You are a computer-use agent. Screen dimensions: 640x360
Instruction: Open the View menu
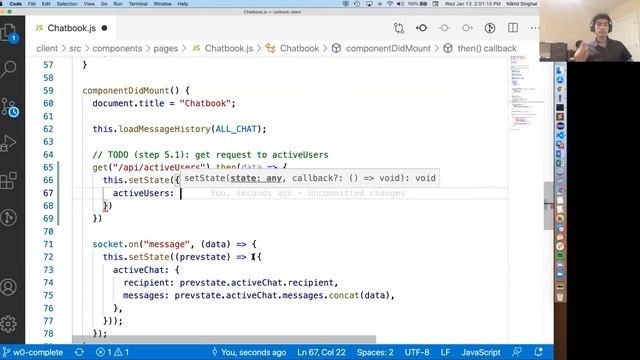pos(89,4)
